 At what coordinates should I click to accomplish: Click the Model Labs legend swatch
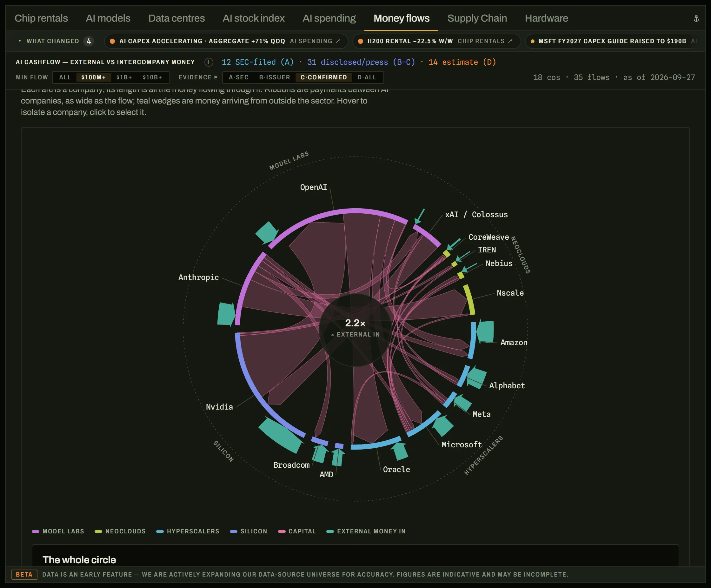(36, 531)
